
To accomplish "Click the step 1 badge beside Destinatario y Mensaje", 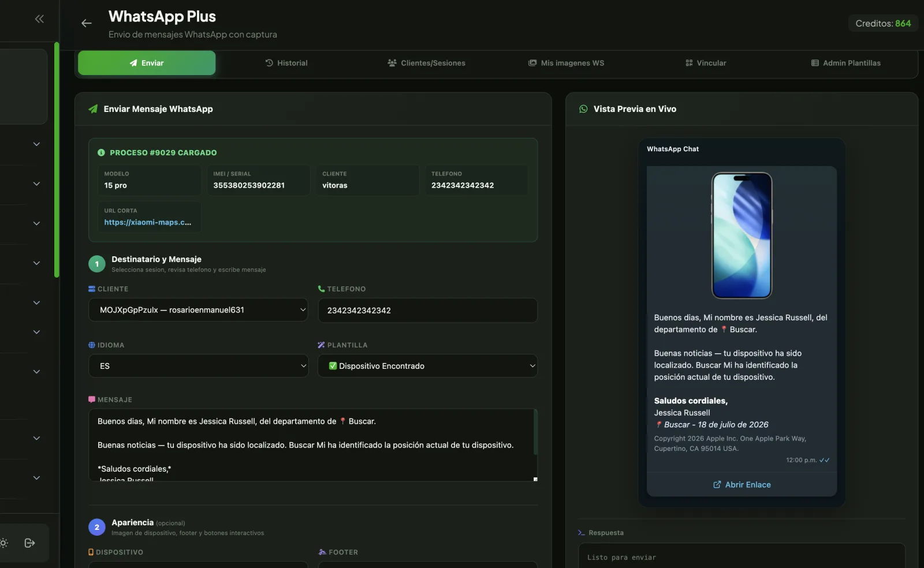I will [x=97, y=264].
